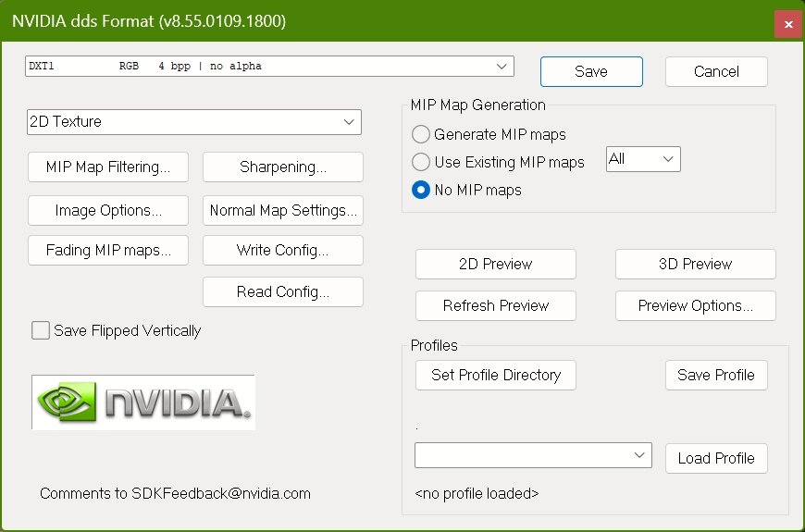Image resolution: width=805 pixels, height=532 pixels.
Task: Click Read Config button
Action: (283, 291)
